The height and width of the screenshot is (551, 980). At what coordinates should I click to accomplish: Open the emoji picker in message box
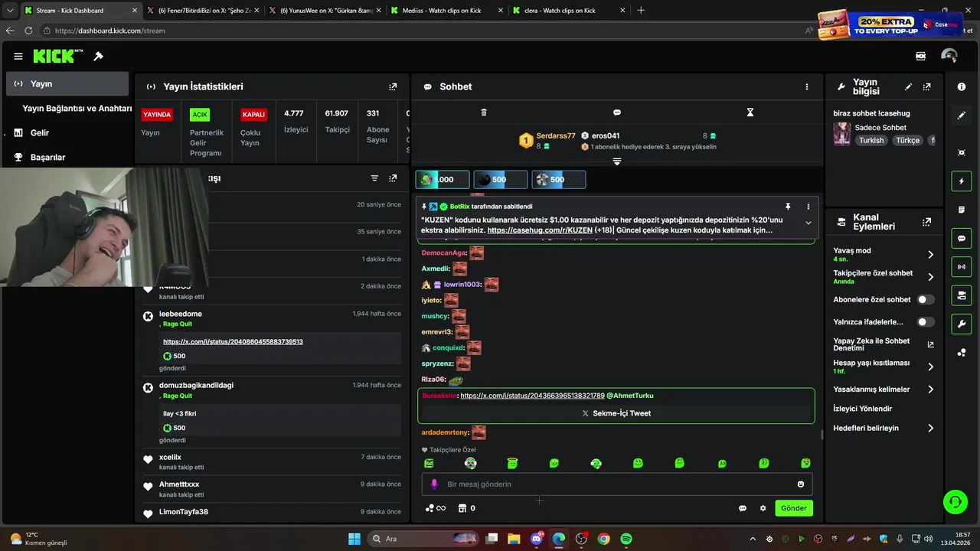[x=801, y=484]
